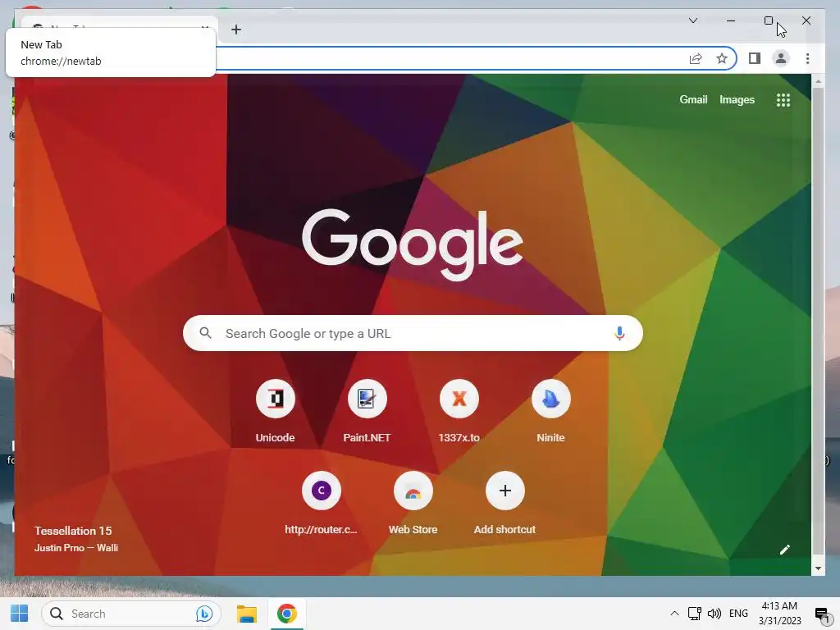Click the taskbar Search field

[x=131, y=614]
